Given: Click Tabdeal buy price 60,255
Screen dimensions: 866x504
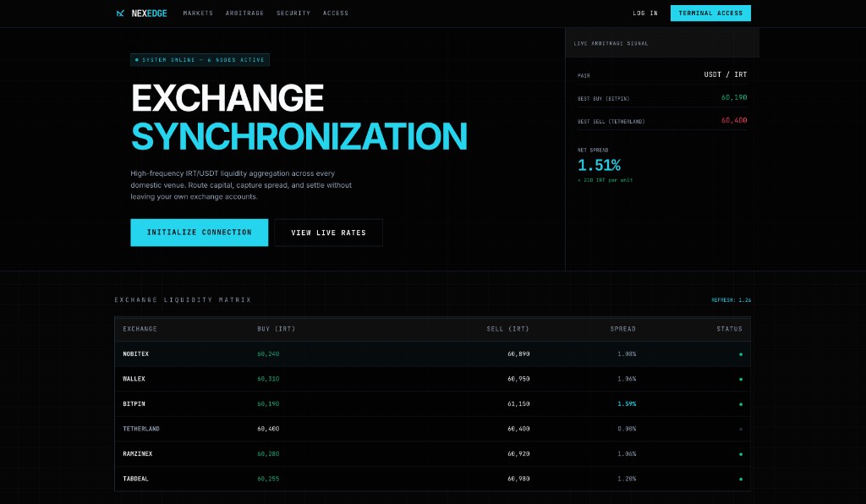Looking at the screenshot, I should 268,479.
